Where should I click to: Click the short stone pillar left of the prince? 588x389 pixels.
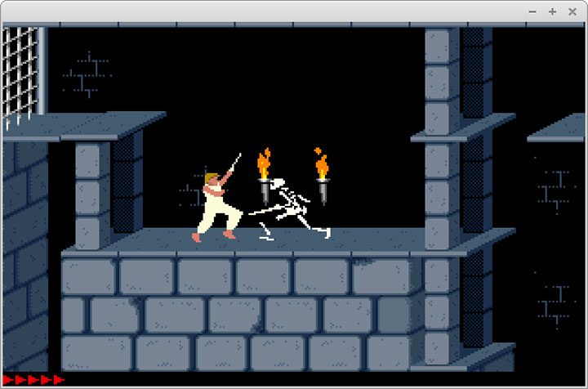click(92, 192)
